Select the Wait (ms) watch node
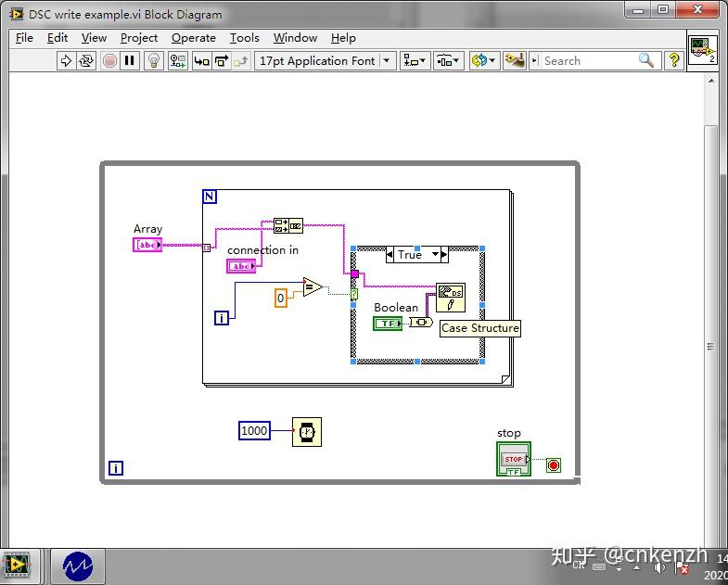This screenshot has height=585, width=728. (x=306, y=432)
